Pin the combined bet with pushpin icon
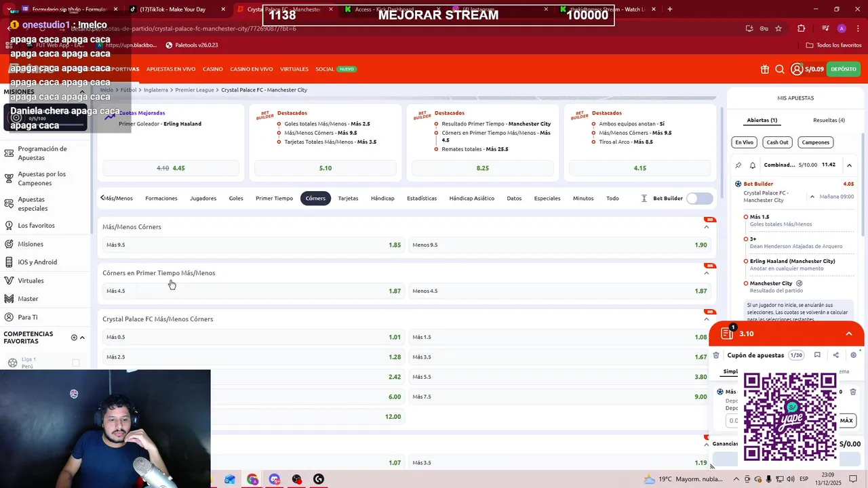Image resolution: width=868 pixels, height=488 pixels. click(x=738, y=165)
